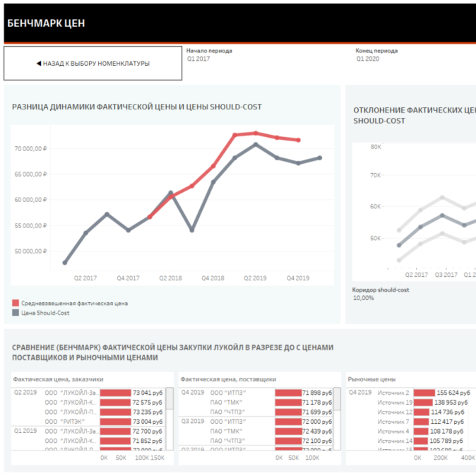Click the red Средневзвешенная фактическая цена legend swatch

tap(16, 303)
